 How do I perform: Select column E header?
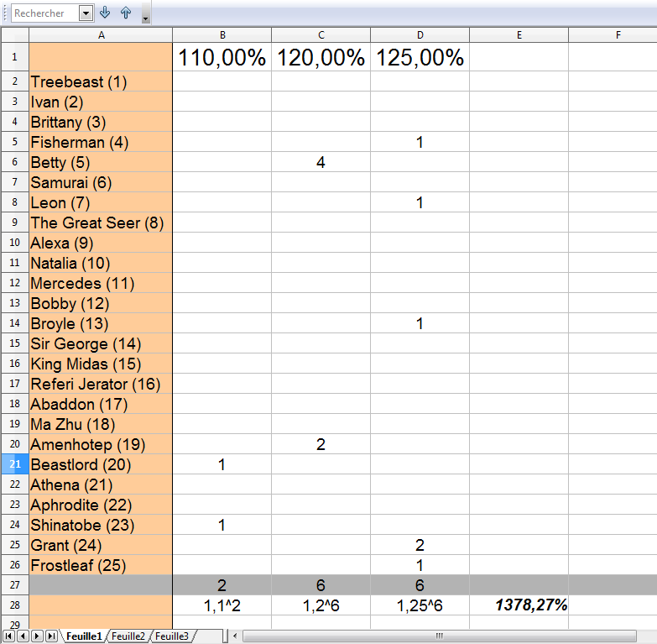point(519,34)
